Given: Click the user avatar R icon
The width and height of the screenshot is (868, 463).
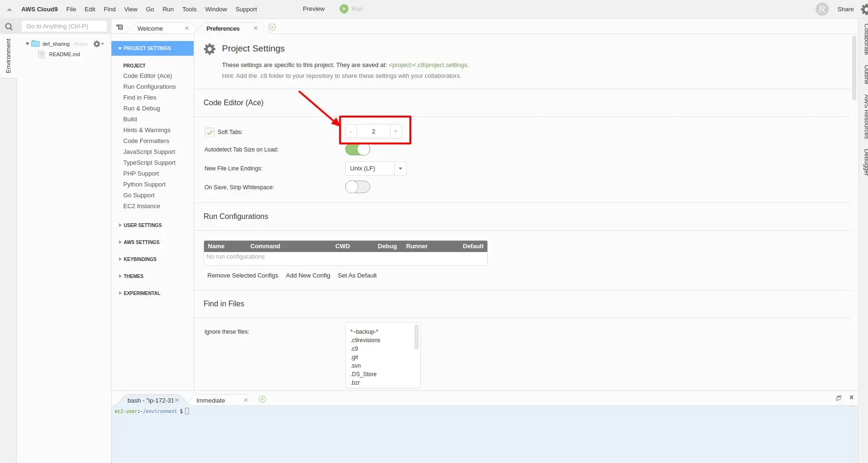Looking at the screenshot, I should (822, 9).
